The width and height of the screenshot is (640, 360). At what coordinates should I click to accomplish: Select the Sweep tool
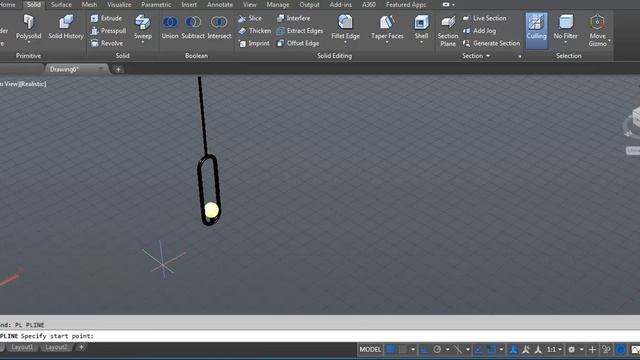click(x=143, y=27)
